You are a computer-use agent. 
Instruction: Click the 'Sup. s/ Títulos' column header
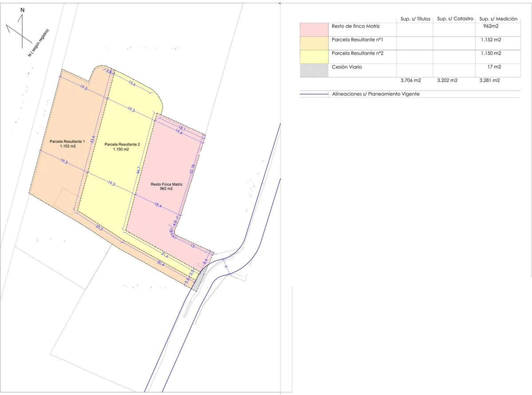click(x=415, y=19)
